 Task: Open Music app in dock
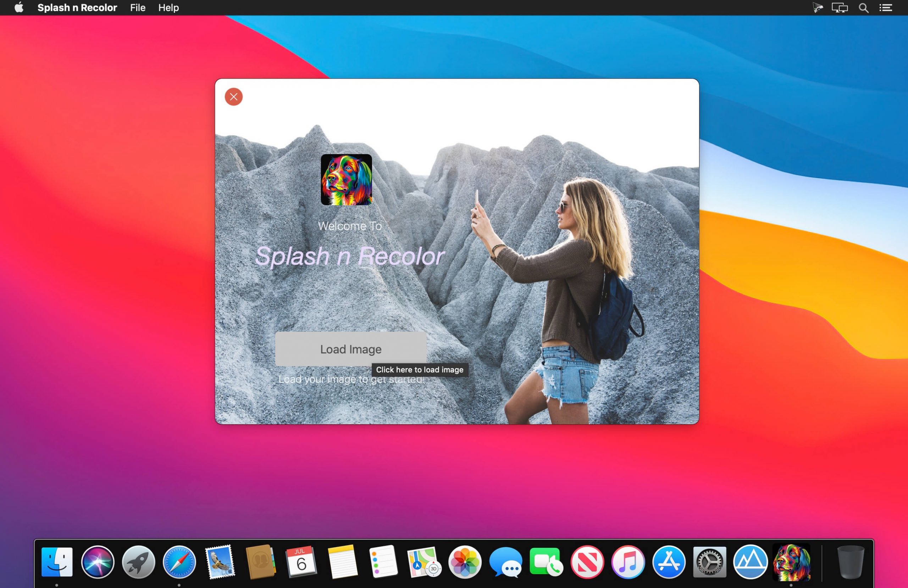(628, 562)
